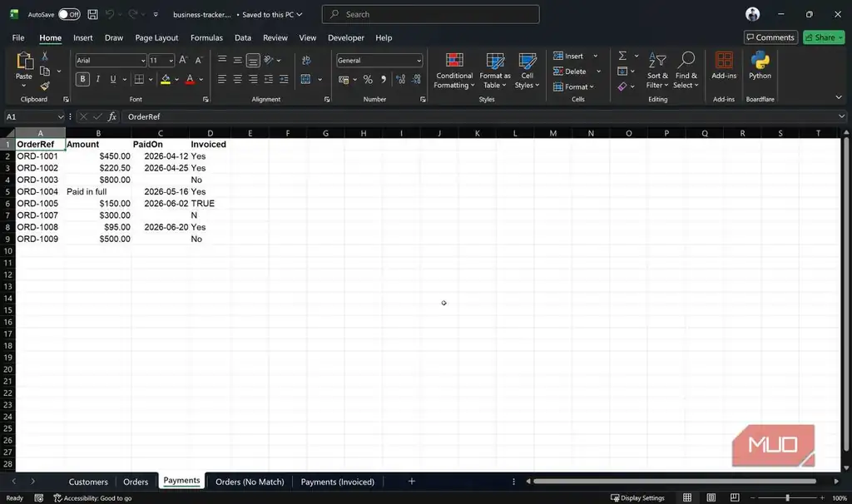
Task: Click Increase Decimal icon
Action: click(x=400, y=79)
